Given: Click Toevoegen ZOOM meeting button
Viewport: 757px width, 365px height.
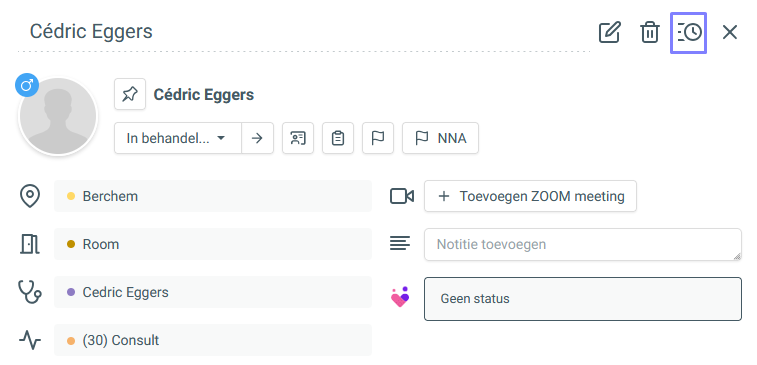Looking at the screenshot, I should [x=530, y=196].
